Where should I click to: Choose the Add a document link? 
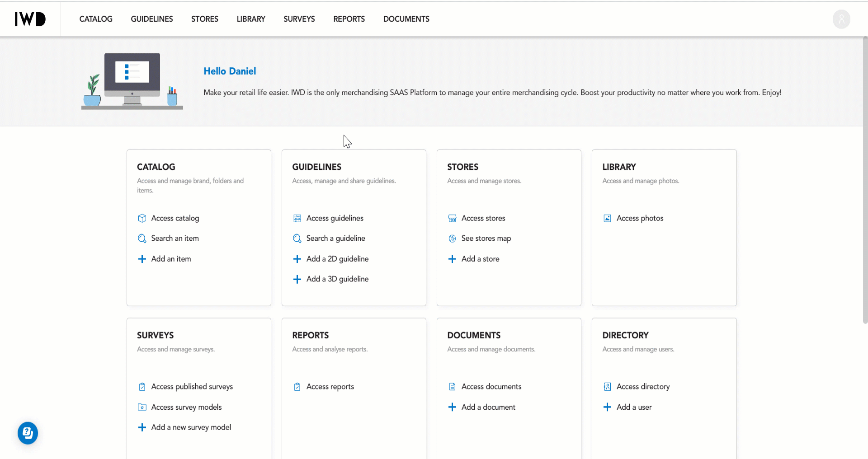(488, 407)
